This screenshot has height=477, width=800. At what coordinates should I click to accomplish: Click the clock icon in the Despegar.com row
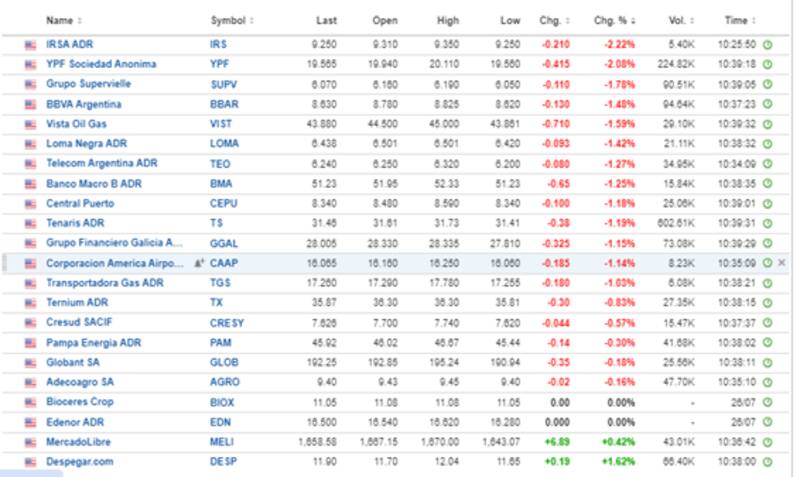tap(767, 461)
